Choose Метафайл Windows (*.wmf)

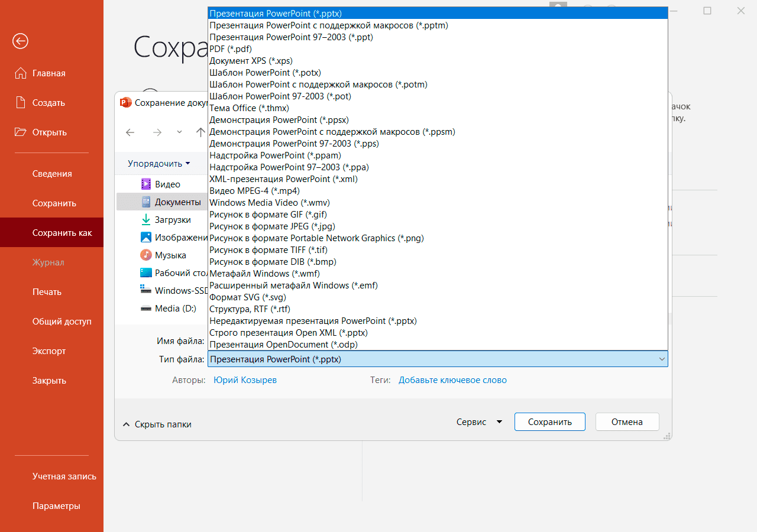(438, 274)
